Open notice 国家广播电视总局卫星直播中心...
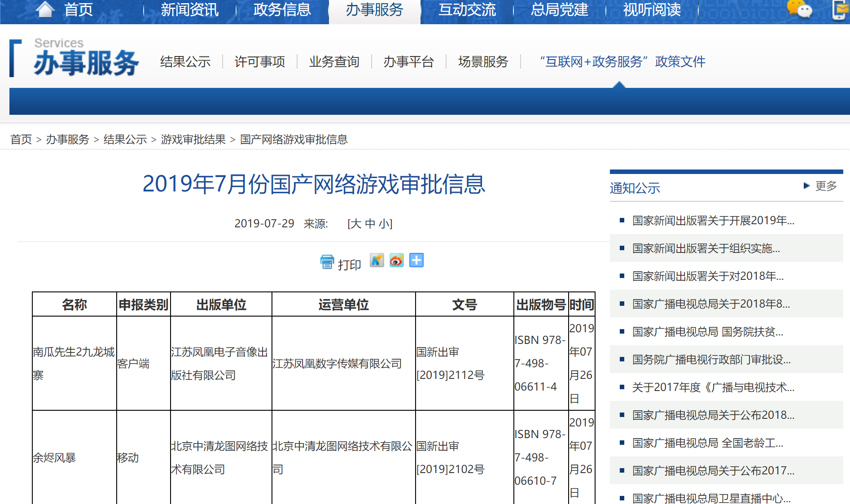This screenshot has width=850, height=504. [x=711, y=498]
